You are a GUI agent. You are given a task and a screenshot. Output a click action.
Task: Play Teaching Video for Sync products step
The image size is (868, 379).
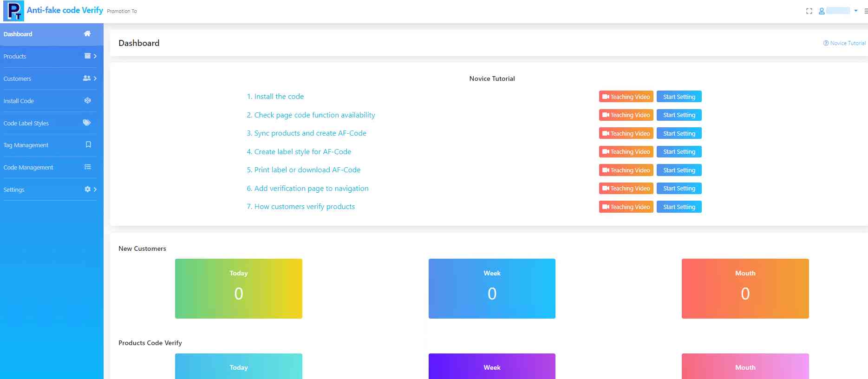point(626,133)
